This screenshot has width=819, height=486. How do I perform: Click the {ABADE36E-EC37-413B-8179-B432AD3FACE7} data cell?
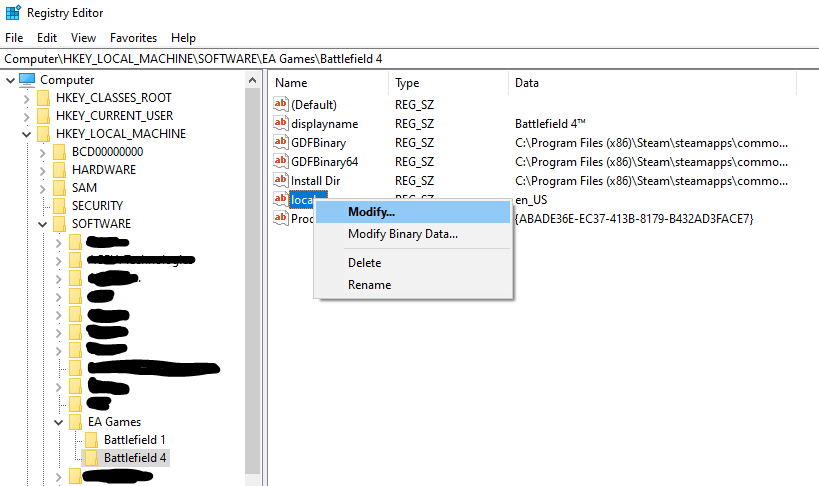click(x=634, y=219)
